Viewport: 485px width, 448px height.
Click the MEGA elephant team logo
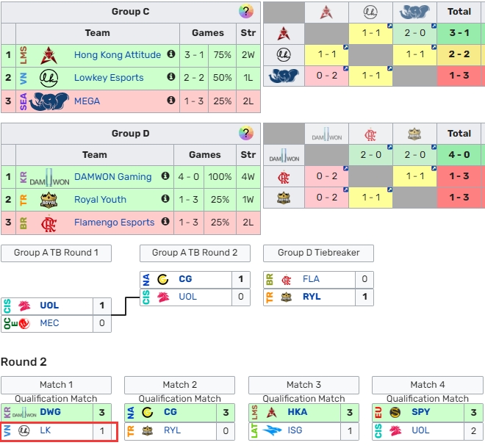click(x=49, y=101)
